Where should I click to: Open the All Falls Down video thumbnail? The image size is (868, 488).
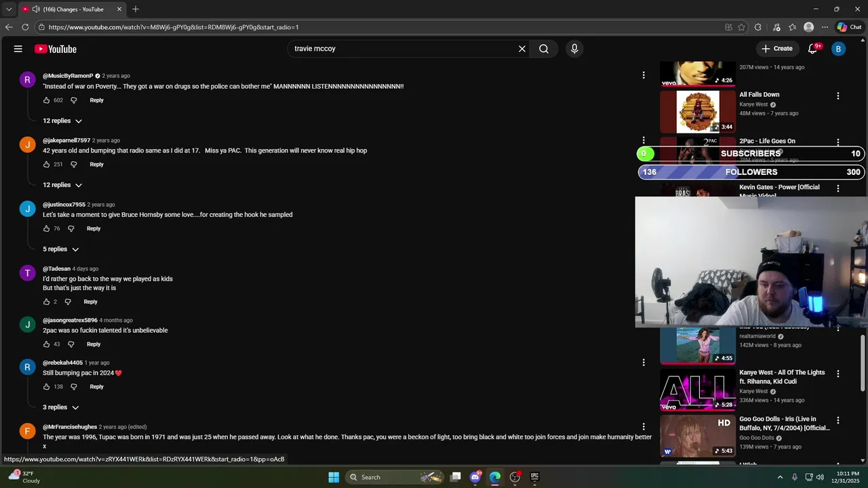point(698,112)
